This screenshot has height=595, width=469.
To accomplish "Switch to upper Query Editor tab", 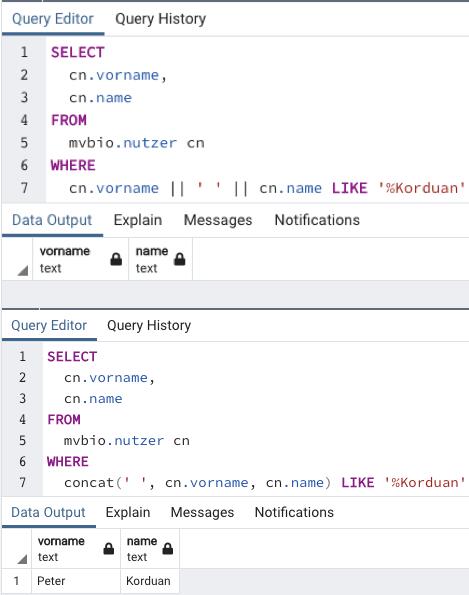I will click(53, 19).
